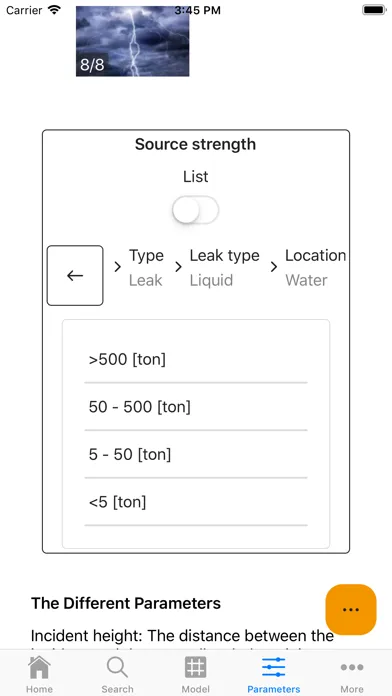The image size is (392, 696).
Task: Click the chevron before Type
Action: pos(117,267)
